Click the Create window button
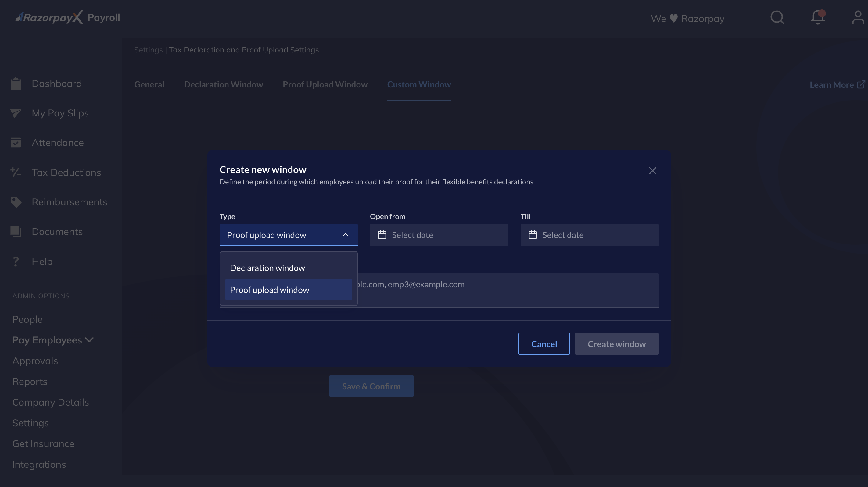 click(x=616, y=343)
